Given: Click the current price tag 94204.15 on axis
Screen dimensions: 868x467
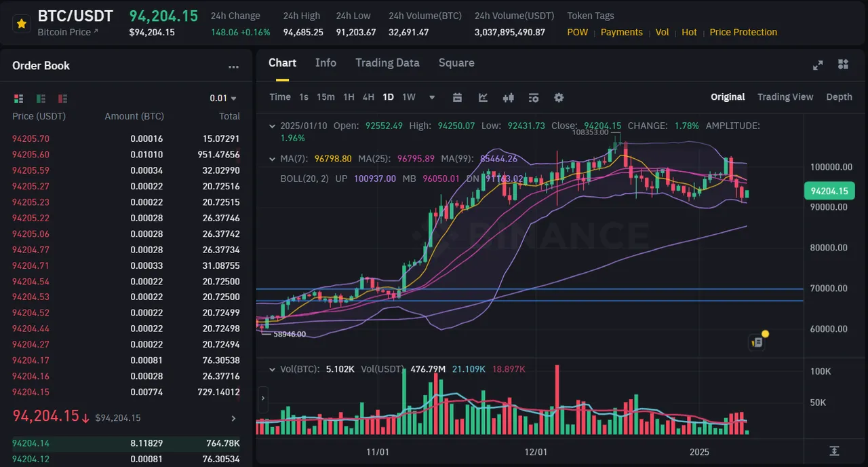Looking at the screenshot, I should point(829,191).
